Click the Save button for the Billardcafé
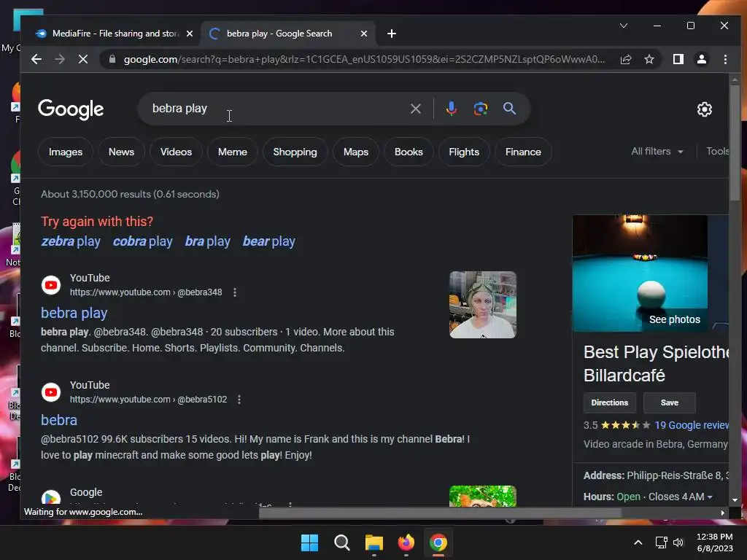 coord(670,402)
